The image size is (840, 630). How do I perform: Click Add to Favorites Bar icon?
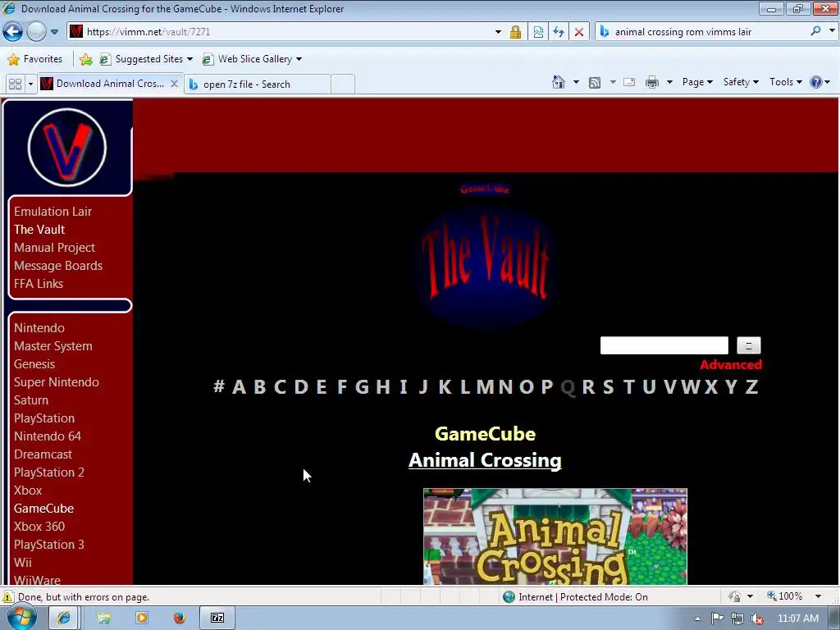tap(85, 59)
